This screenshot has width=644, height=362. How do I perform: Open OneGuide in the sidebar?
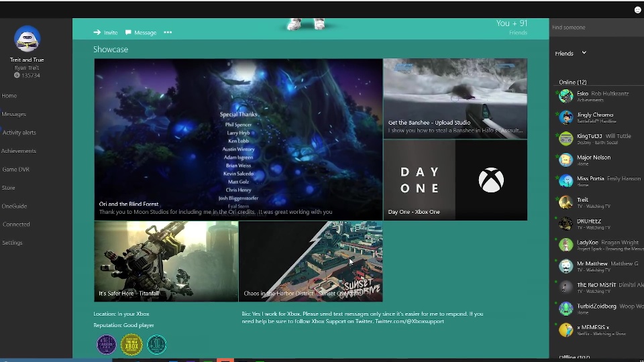pyautogui.click(x=14, y=206)
